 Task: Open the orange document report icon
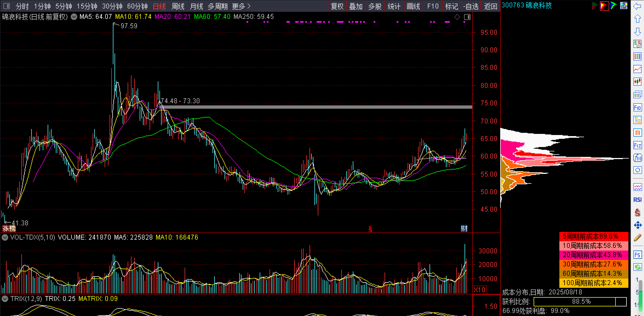click(637, 133)
